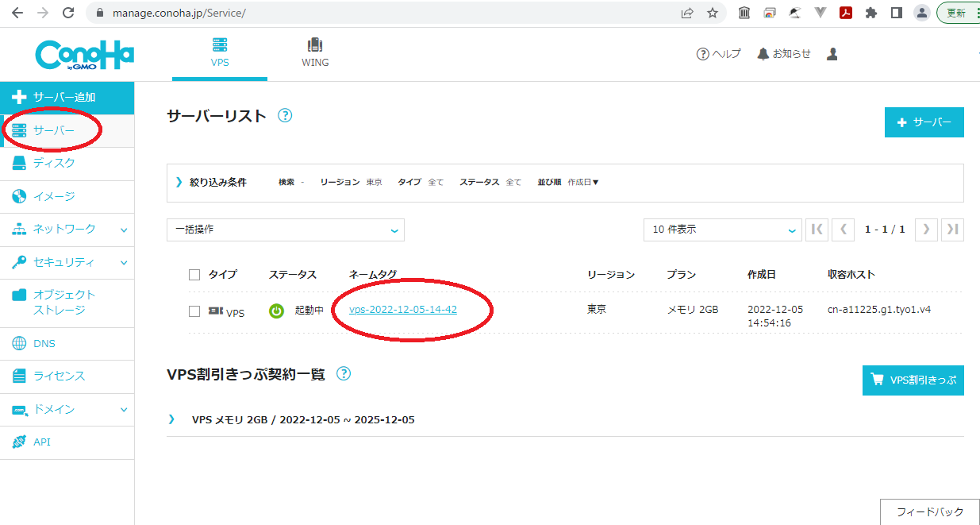This screenshot has height=525, width=980.
Task: Reload the page using browser refresh icon
Action: [68, 13]
